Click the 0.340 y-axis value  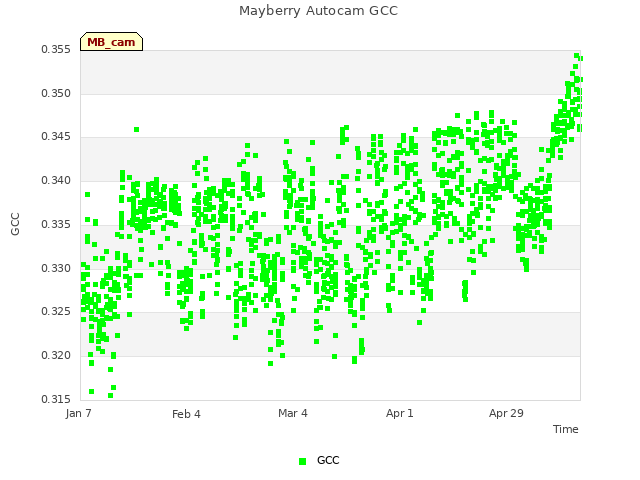(x=56, y=180)
